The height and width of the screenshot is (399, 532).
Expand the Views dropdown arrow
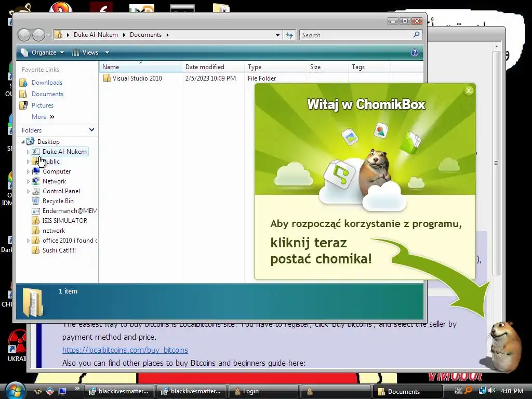(107, 52)
